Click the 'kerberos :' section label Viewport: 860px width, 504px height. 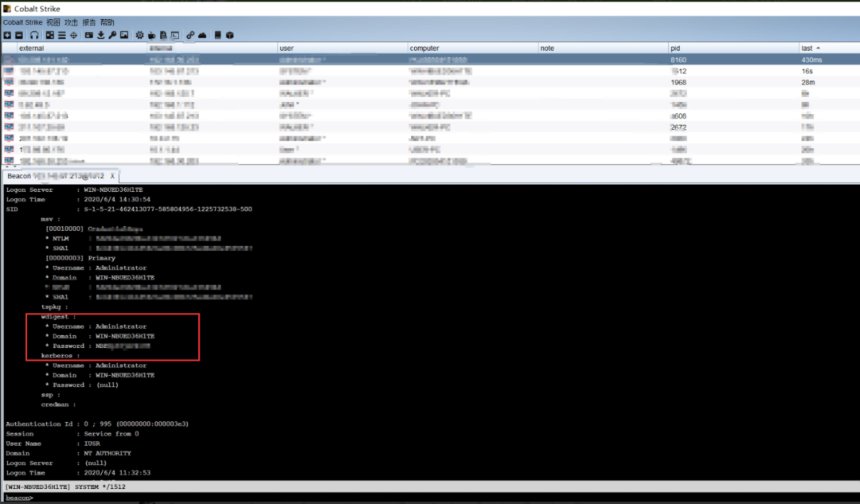(61, 355)
